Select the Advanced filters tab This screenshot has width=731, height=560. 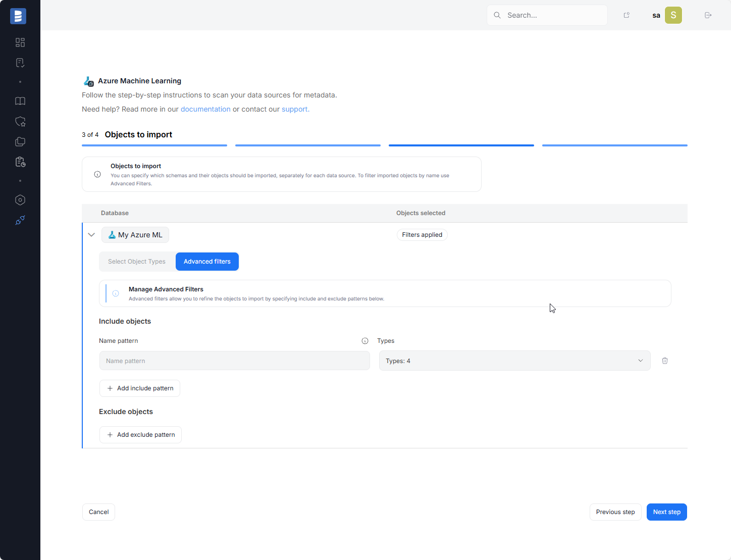[x=207, y=262]
